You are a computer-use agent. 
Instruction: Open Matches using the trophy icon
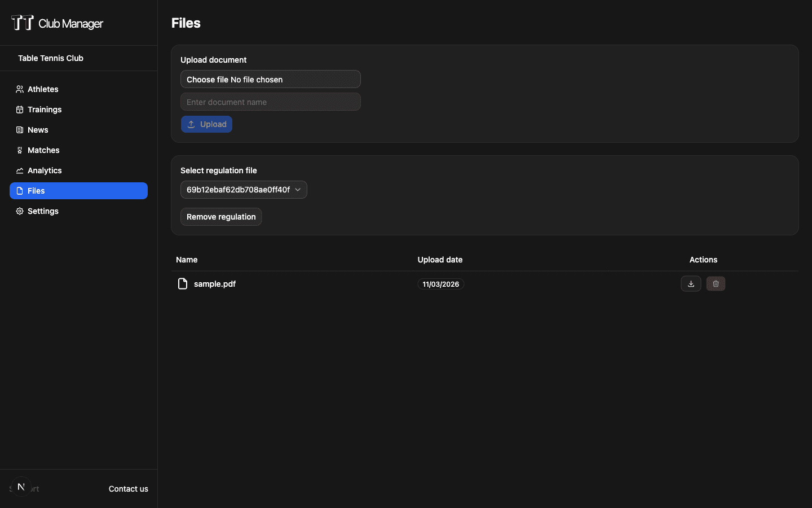[19, 150]
